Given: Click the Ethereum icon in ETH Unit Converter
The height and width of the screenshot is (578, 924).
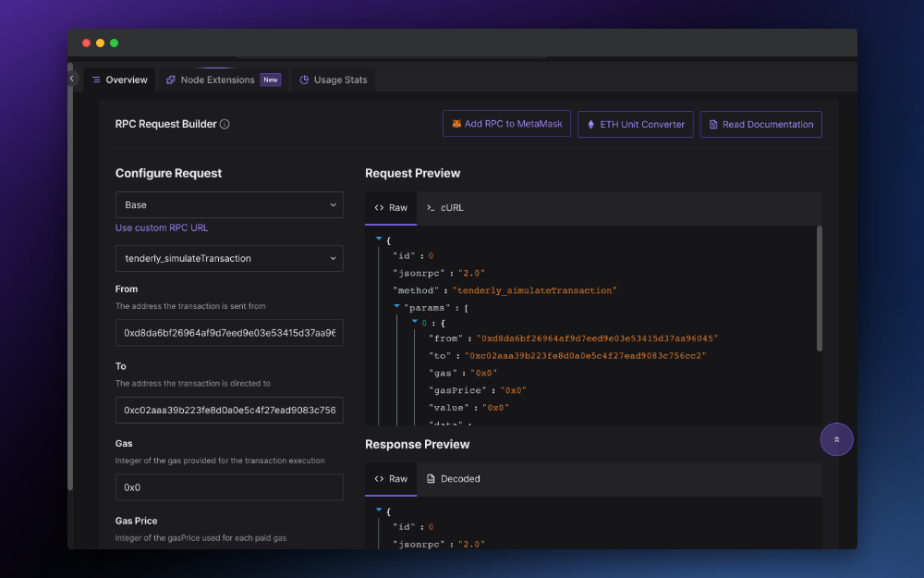Looking at the screenshot, I should tap(591, 124).
